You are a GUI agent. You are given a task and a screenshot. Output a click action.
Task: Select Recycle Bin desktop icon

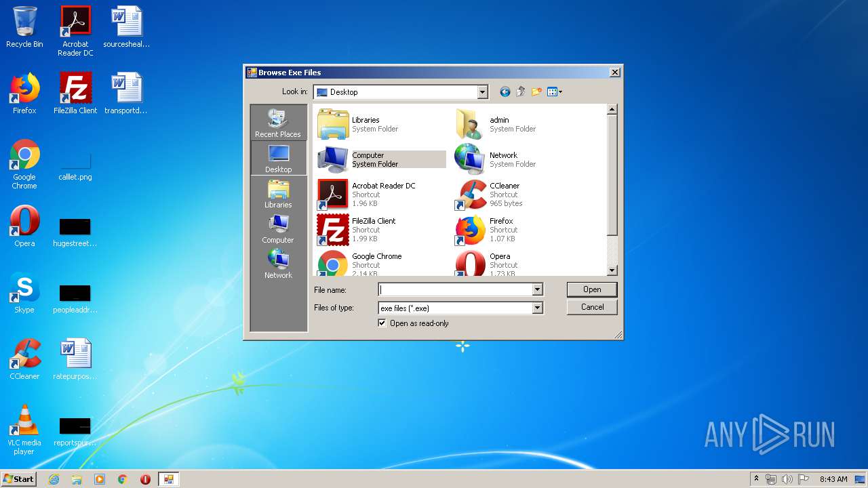coord(24,28)
